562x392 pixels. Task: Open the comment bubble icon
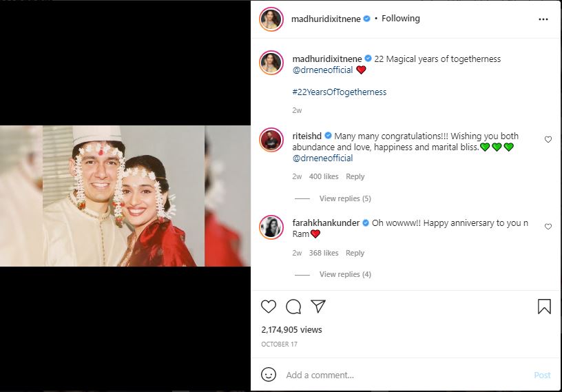[x=293, y=307]
